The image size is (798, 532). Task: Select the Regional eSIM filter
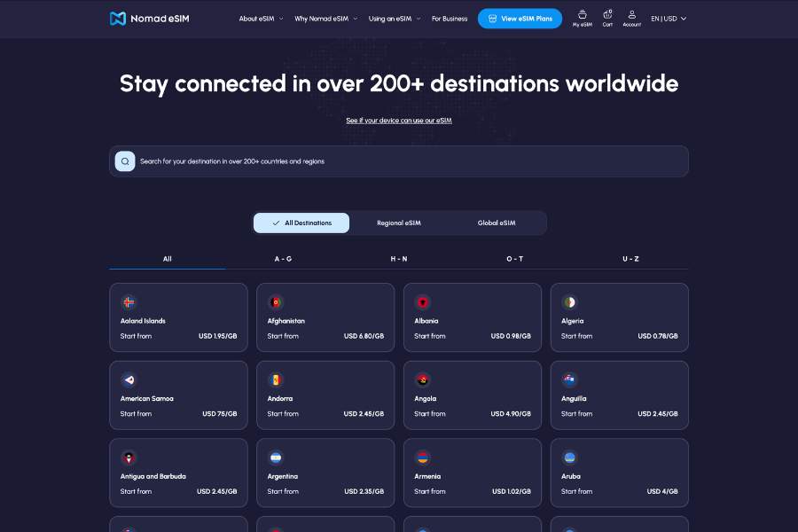point(398,223)
